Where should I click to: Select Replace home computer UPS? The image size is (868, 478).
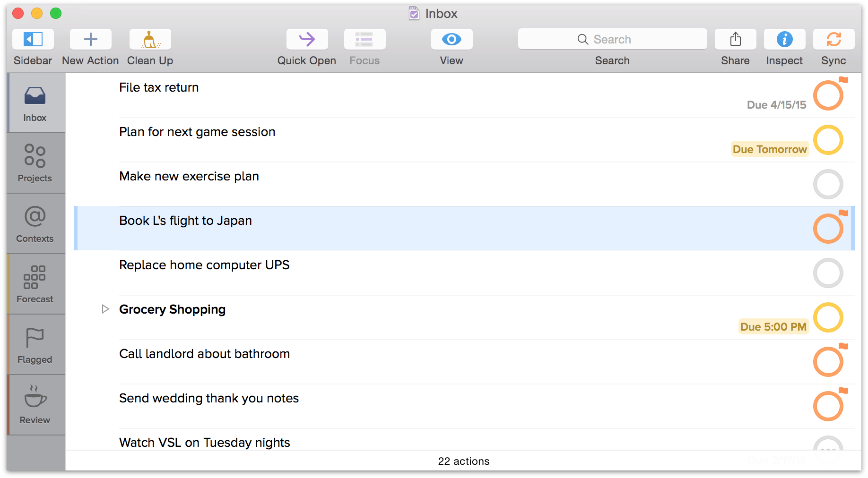click(x=204, y=265)
